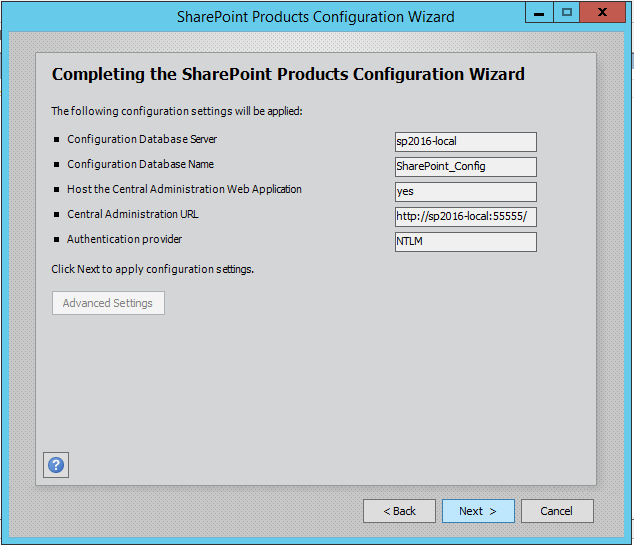Click 'Host the Central Administration Web Application' label
This screenshot has height=545, width=634.
(x=184, y=189)
